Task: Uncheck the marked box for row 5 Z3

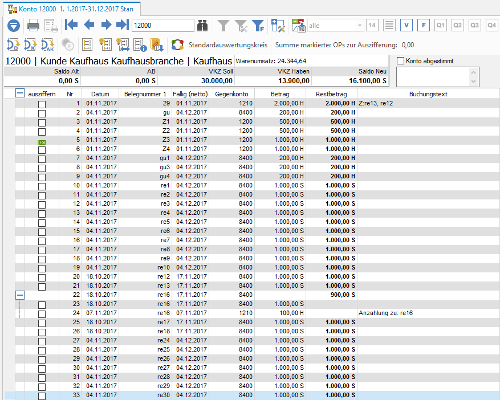Action: [x=42, y=142]
